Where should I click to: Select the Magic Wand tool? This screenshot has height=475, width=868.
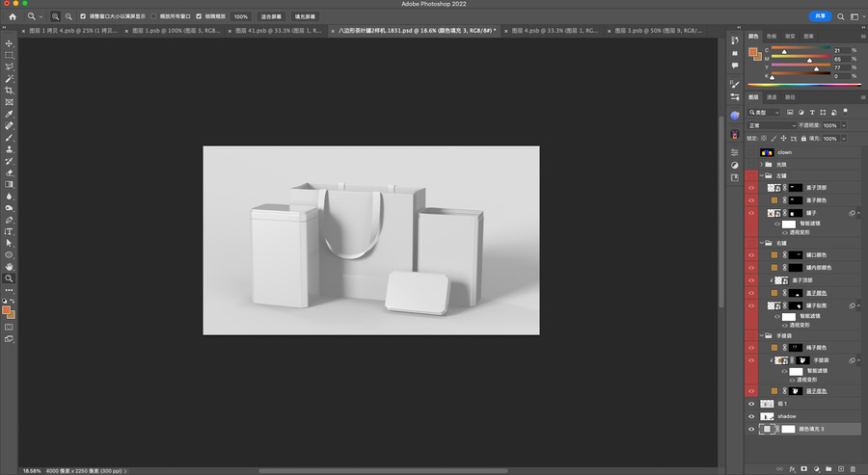9,78
